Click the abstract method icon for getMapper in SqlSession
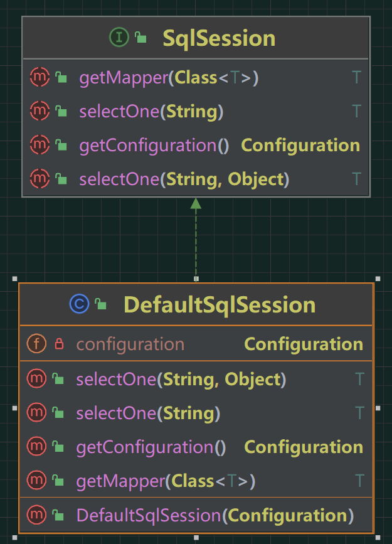 (x=40, y=77)
